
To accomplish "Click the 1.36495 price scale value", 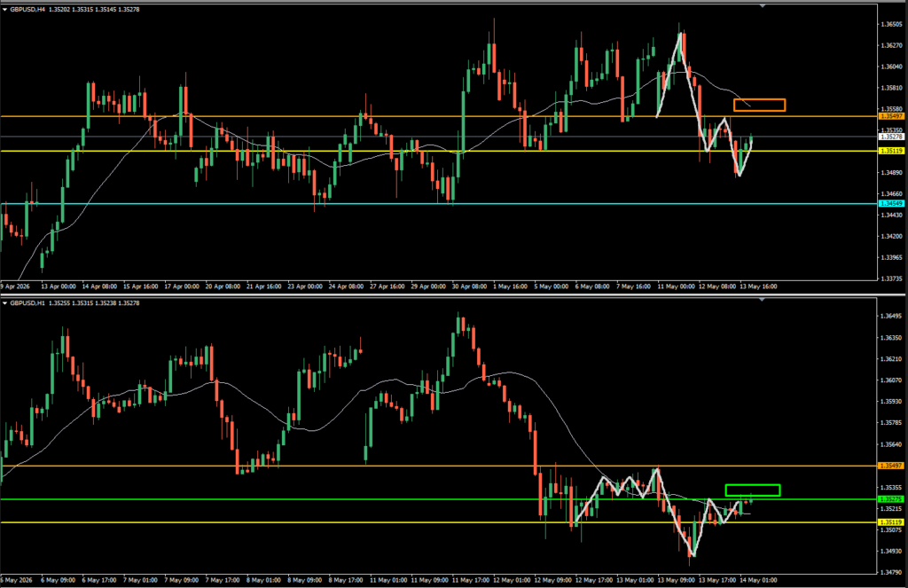I will pos(892,317).
